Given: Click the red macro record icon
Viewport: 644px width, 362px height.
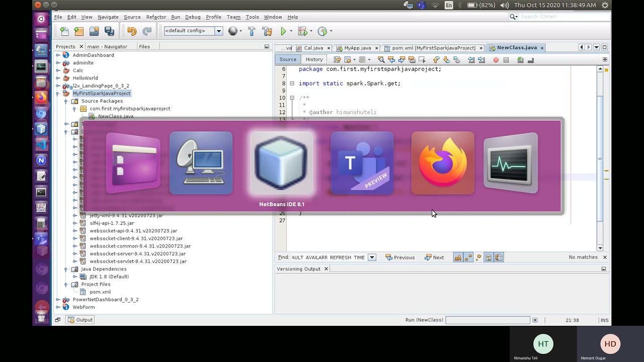Looking at the screenshot, I should [496, 60].
